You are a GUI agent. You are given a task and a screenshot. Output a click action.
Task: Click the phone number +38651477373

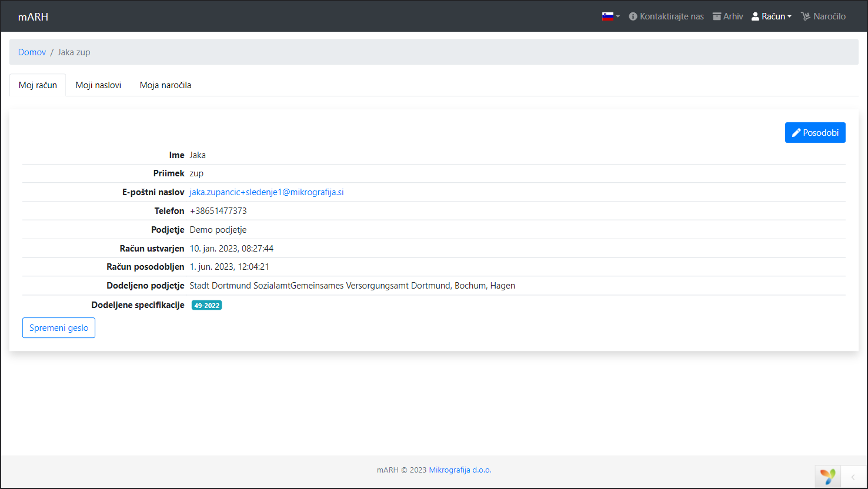218,211
